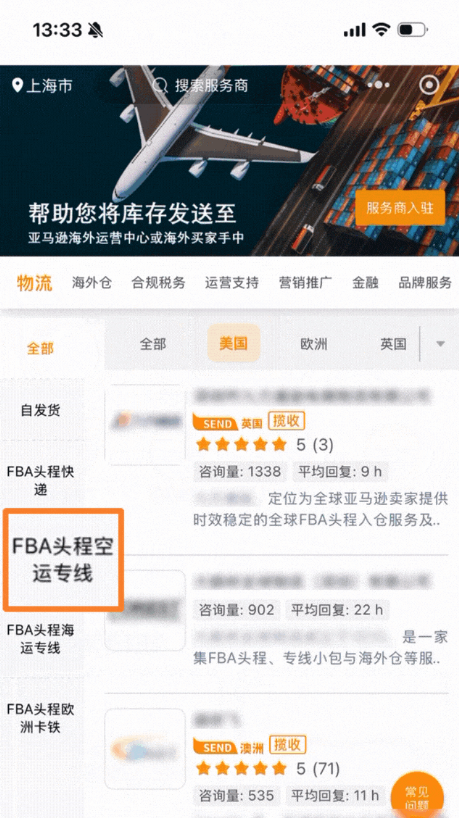The height and width of the screenshot is (818, 459).
Task: Tap the search magnifier icon
Action: pyautogui.click(x=159, y=85)
